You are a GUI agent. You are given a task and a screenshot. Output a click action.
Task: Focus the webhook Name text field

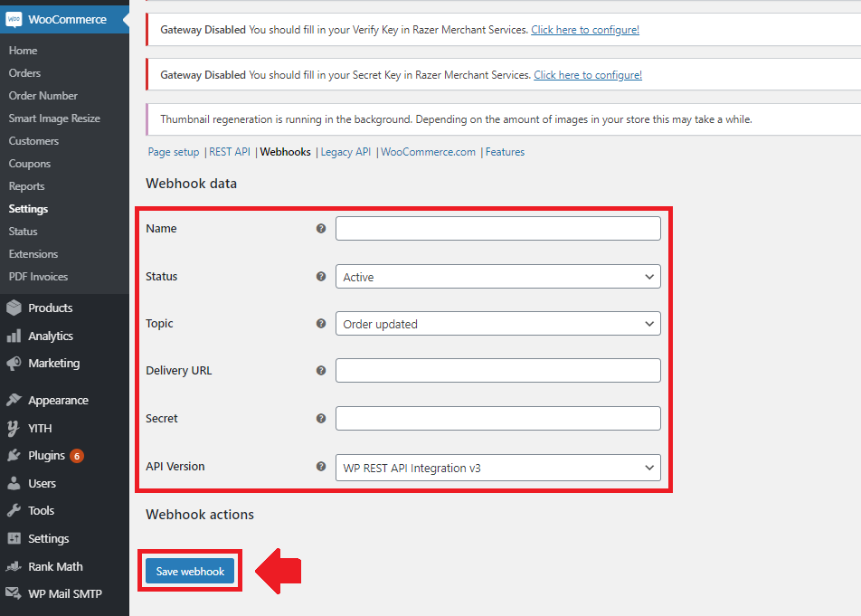pos(497,229)
